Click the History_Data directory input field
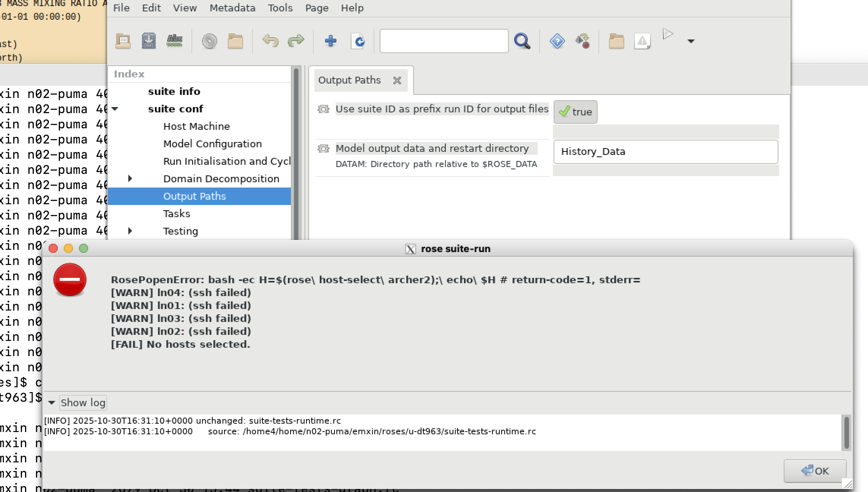This screenshot has height=492, width=868. [x=665, y=152]
